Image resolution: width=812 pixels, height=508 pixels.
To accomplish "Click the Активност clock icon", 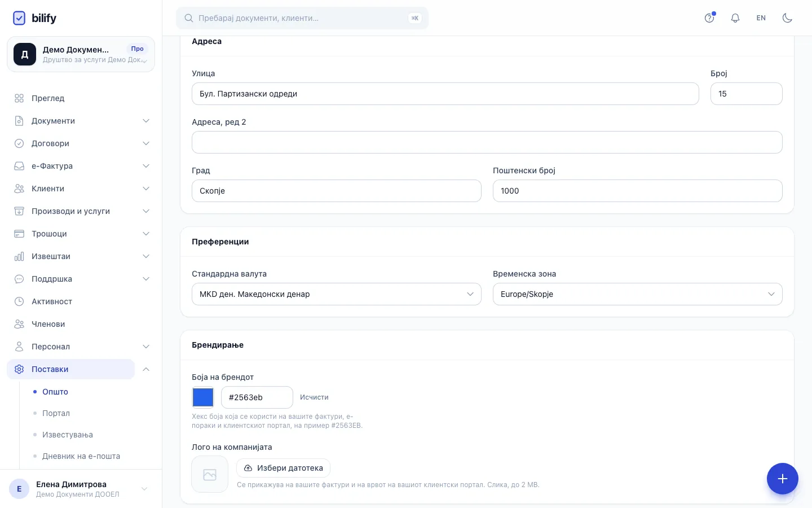I will tap(19, 301).
